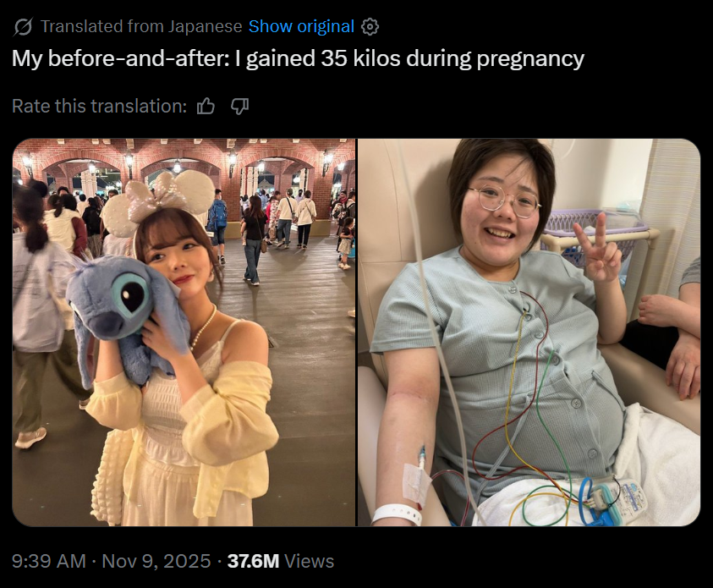This screenshot has width=713, height=588.
Task: Rate the translation with thumbs down
Action: pos(239,107)
